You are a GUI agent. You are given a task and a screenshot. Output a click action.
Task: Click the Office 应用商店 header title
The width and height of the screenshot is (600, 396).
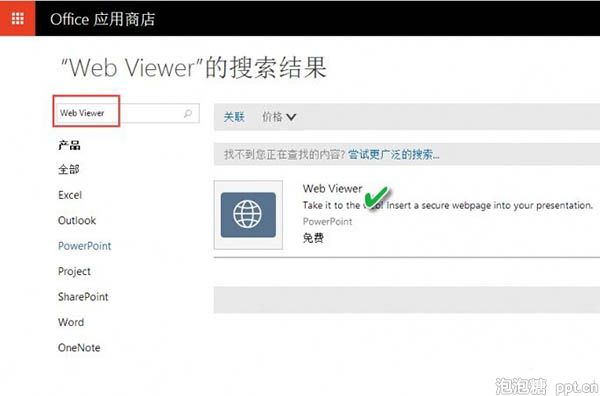[103, 19]
